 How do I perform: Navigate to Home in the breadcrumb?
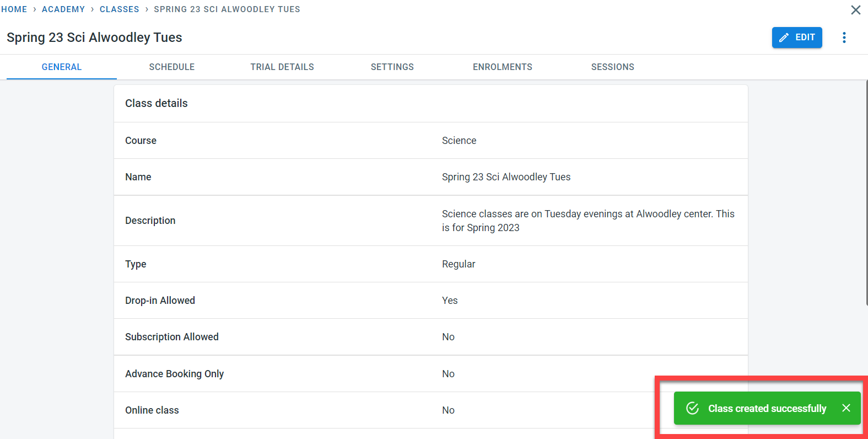tap(14, 9)
